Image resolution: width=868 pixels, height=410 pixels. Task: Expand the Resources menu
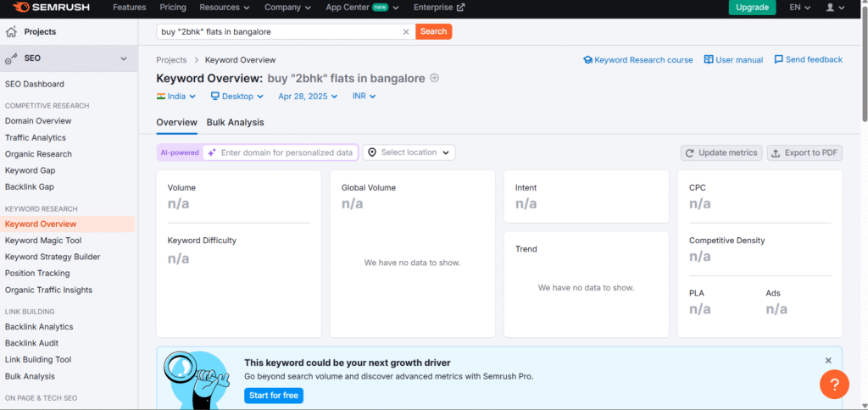(225, 8)
